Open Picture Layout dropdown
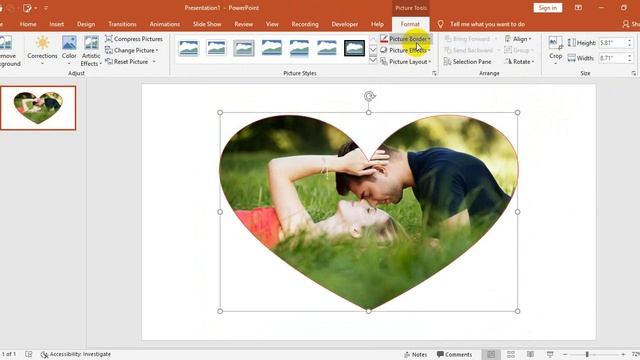 click(x=406, y=62)
